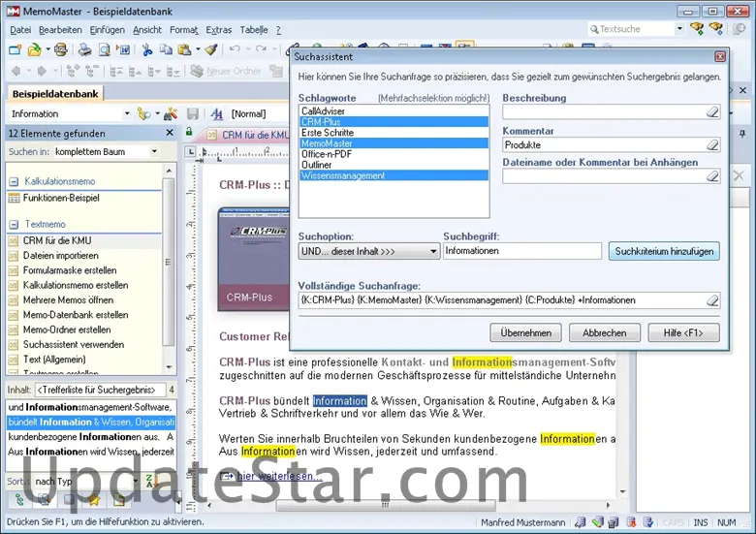Open 'Dateien importieren' in result list
756x534 pixels.
(x=60, y=256)
